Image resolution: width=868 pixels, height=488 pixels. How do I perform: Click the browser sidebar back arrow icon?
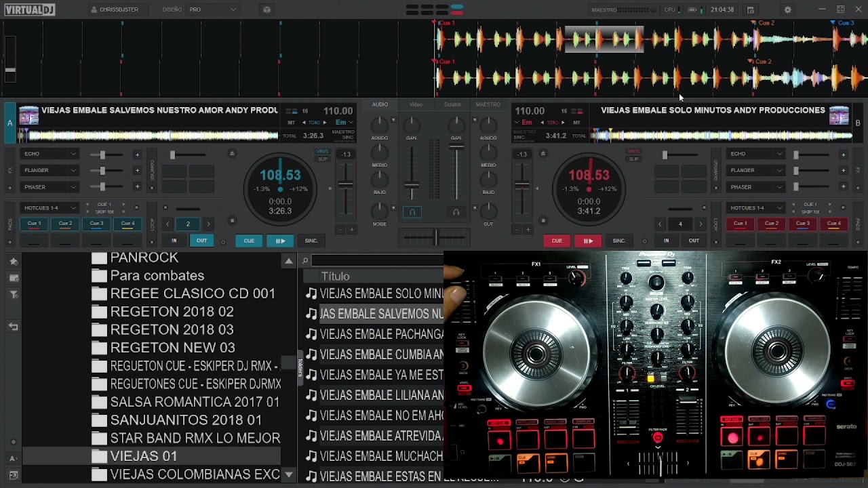pos(14,327)
